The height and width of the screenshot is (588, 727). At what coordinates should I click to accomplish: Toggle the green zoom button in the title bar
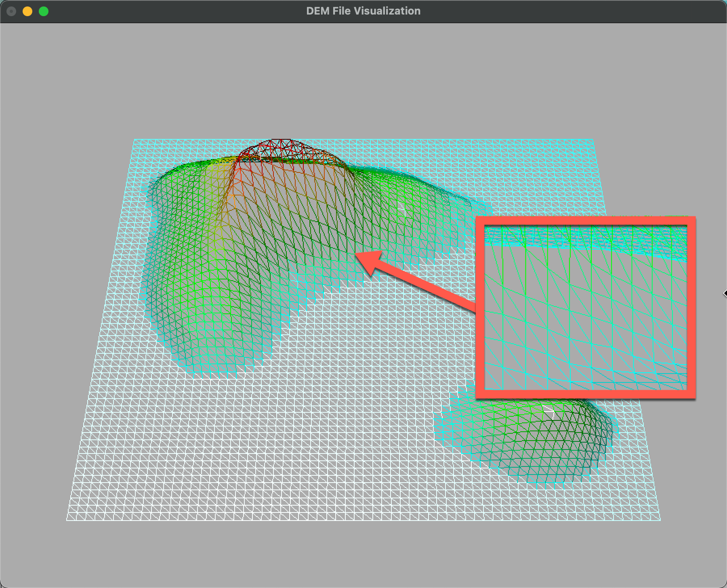pyautogui.click(x=43, y=11)
